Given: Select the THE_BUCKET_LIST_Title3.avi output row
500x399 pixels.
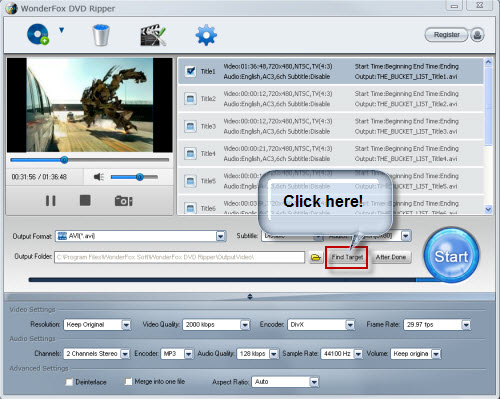Looking at the screenshot, I should tap(331, 126).
